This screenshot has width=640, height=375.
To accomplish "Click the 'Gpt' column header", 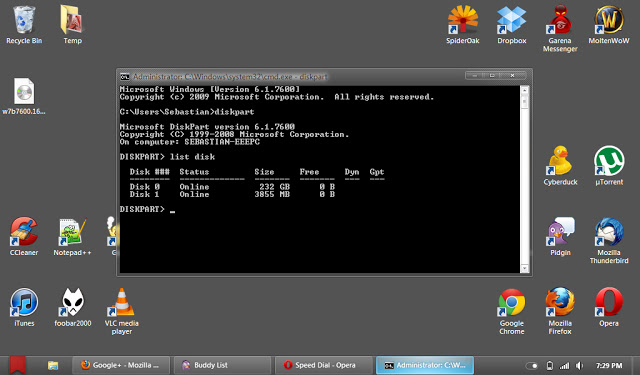I will (x=377, y=172).
